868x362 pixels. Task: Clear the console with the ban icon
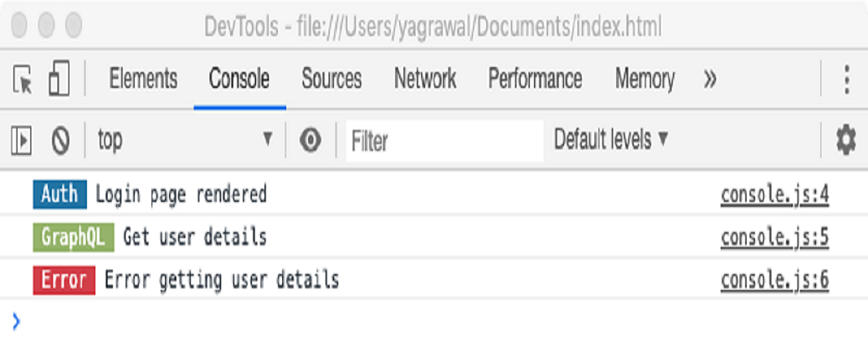(x=60, y=140)
